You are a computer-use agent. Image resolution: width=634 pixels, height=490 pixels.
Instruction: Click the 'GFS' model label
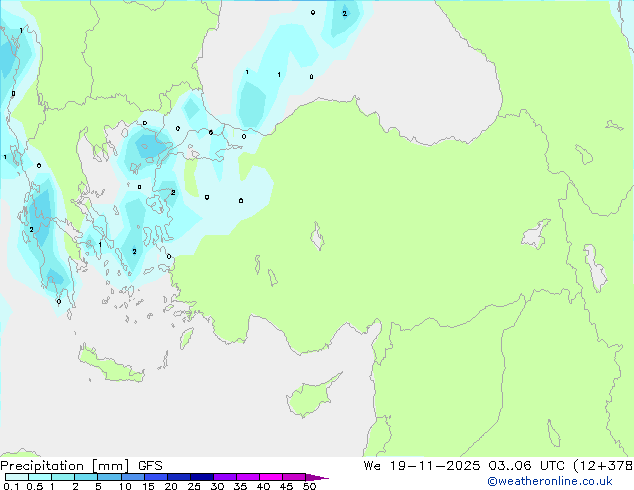tap(150, 466)
